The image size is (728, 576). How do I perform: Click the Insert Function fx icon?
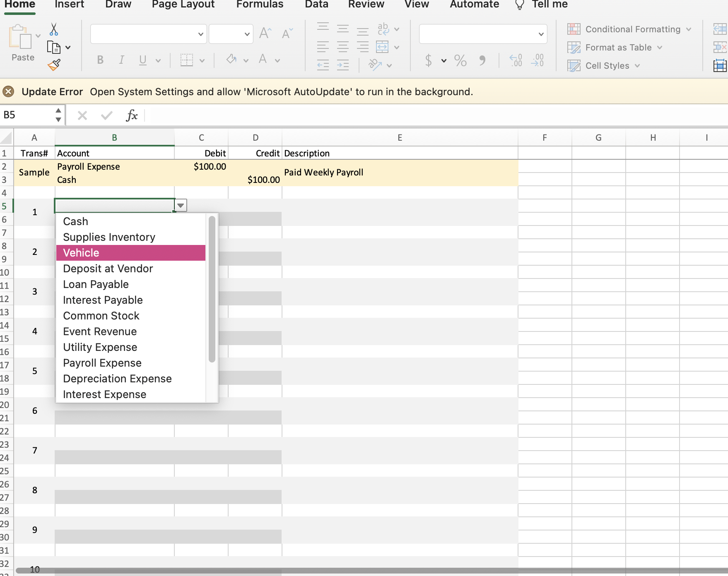pos(132,115)
